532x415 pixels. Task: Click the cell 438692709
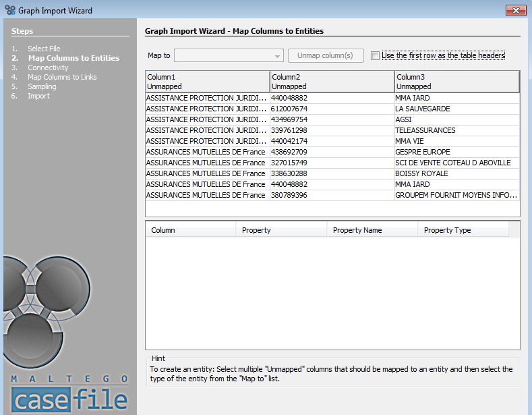[x=332, y=152]
